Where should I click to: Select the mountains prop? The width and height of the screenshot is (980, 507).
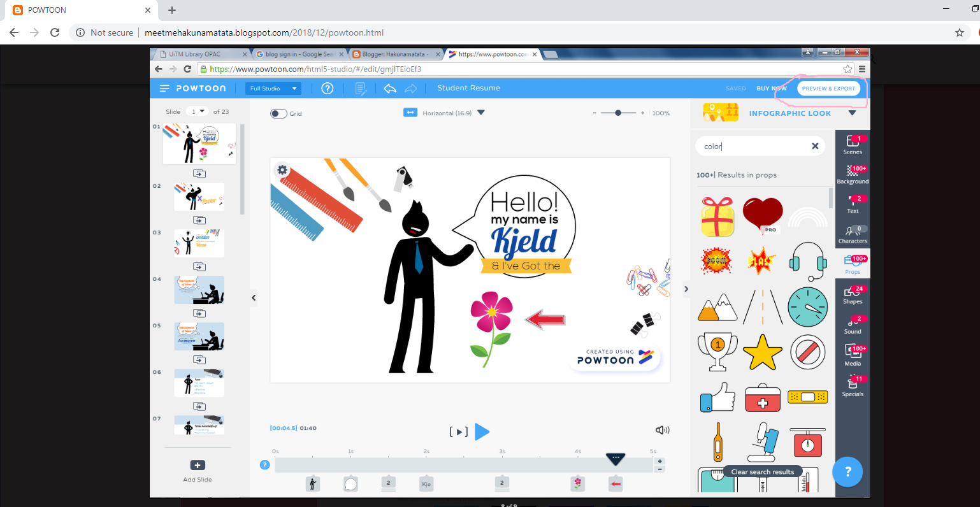coord(717,307)
